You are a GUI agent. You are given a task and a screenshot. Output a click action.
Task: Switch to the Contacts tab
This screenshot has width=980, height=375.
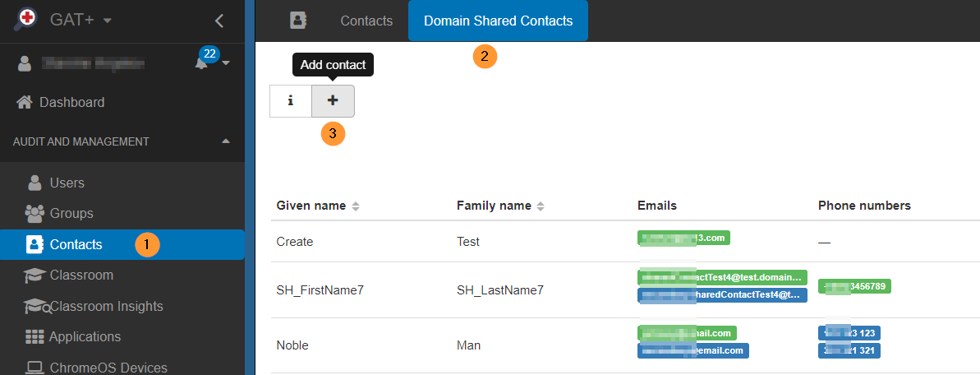[366, 21]
